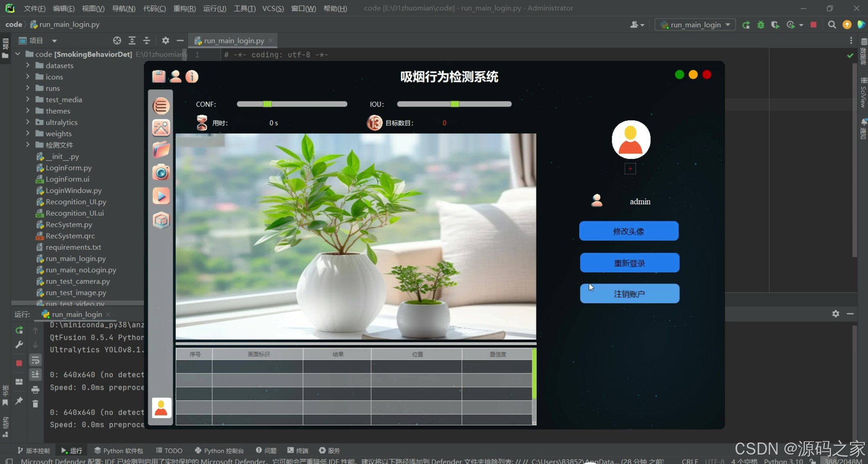This screenshot has width=868, height=464.
Task: Open image file detection icon
Action: [161, 128]
